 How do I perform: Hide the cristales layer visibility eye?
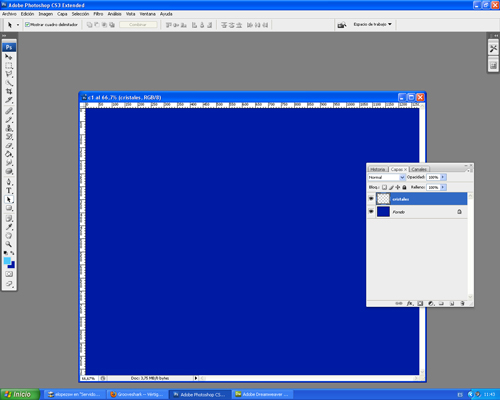371,199
